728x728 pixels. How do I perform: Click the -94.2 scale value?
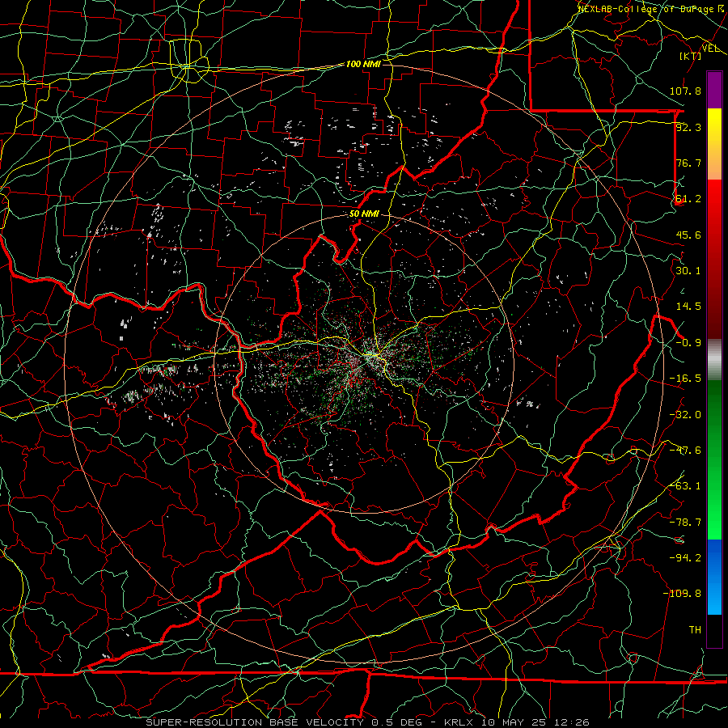(685, 557)
